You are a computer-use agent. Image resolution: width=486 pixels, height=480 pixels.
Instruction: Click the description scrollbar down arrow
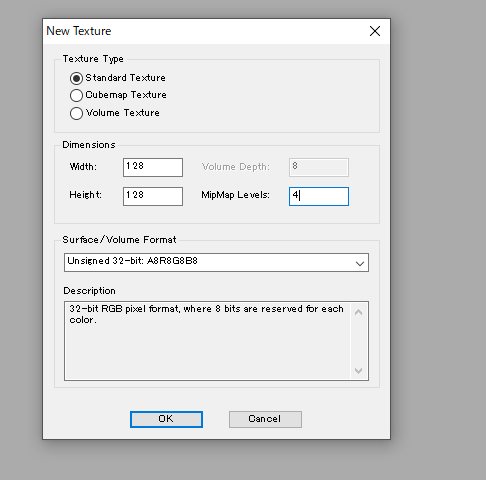(359, 371)
